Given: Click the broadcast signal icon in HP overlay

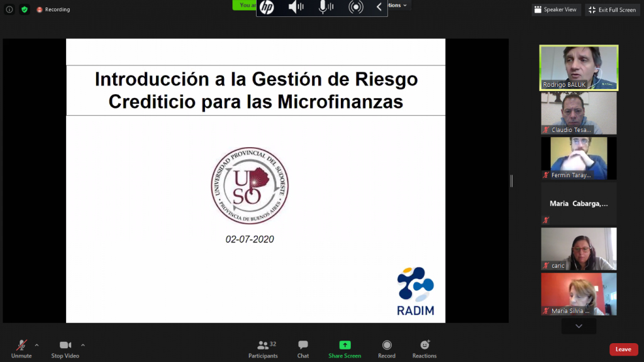Looking at the screenshot, I should [356, 7].
